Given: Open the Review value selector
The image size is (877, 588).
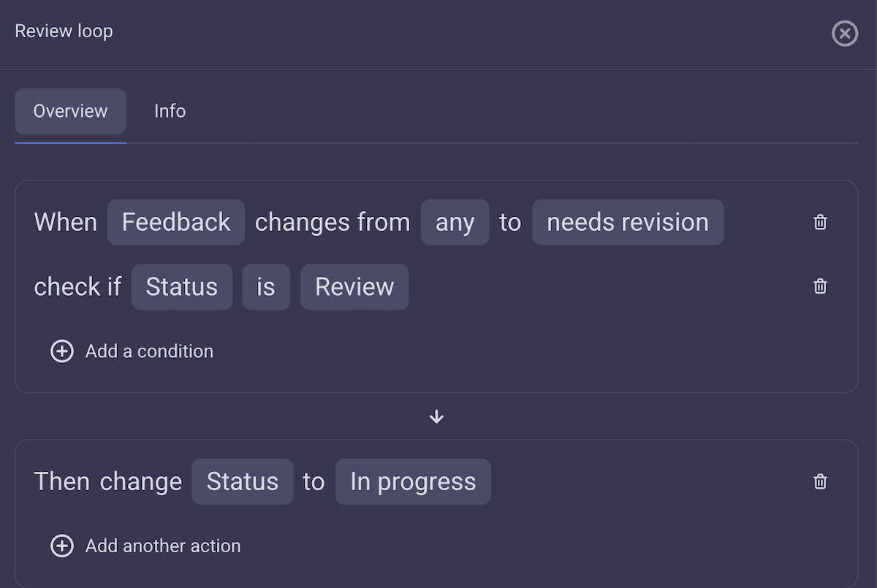Looking at the screenshot, I should point(354,286).
